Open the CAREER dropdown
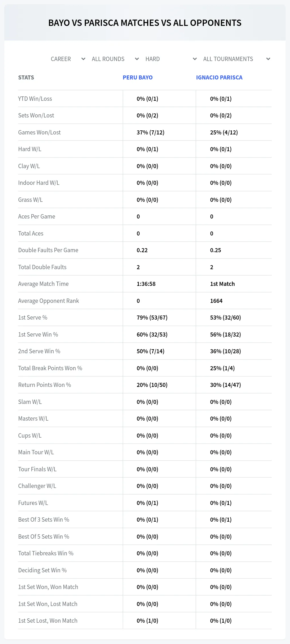290x644 pixels. click(68, 59)
